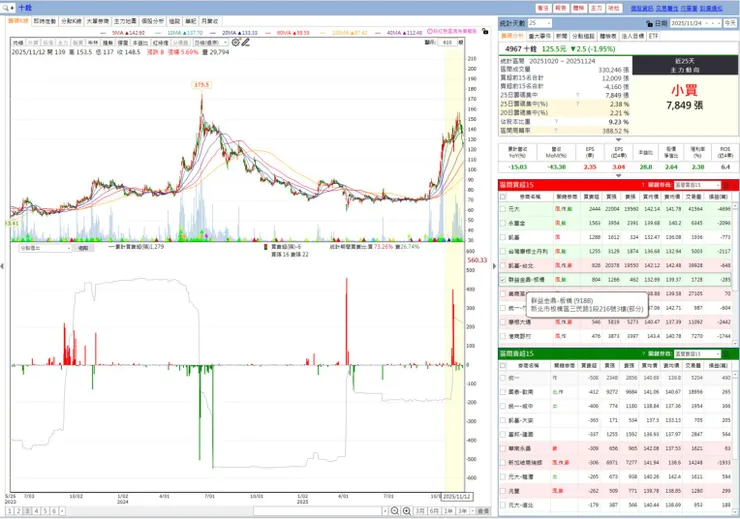This screenshot has width=740, height=519.
Task: Check the 永豐金 broker checkbox
Action: click(503, 223)
